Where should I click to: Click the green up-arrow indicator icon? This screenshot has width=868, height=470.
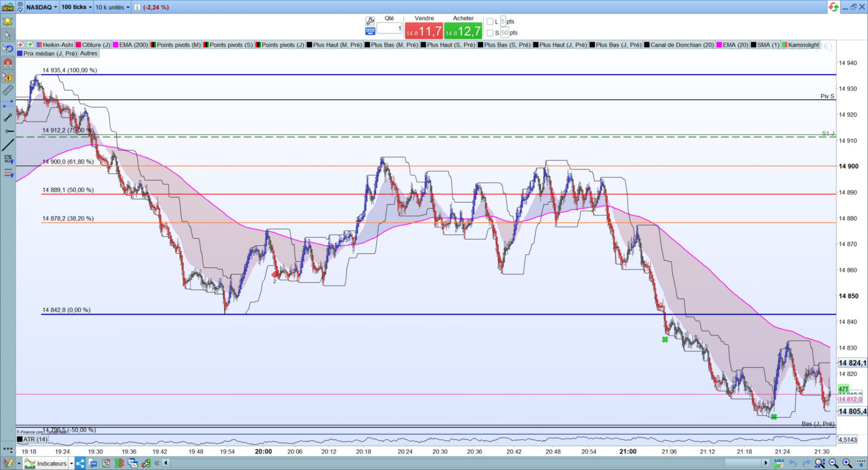point(30,44)
